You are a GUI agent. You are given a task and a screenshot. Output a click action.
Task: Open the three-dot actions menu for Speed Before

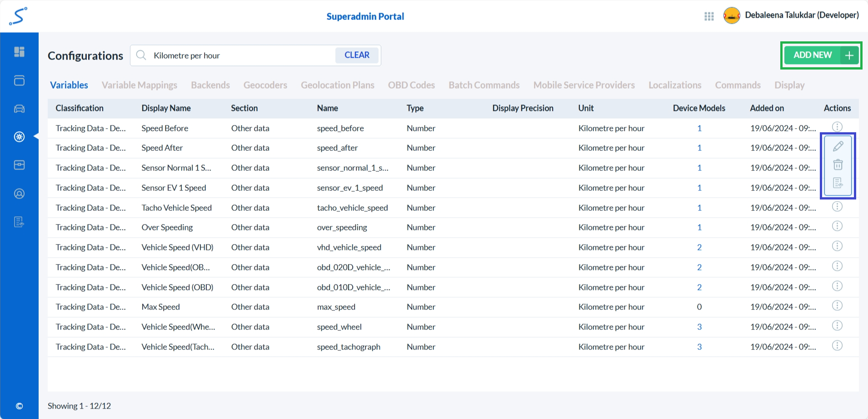tap(837, 126)
